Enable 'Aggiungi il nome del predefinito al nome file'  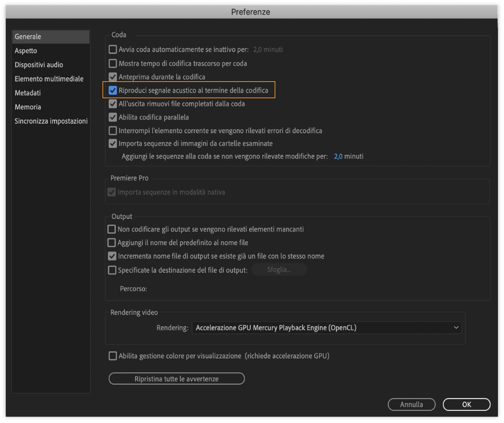click(x=112, y=243)
